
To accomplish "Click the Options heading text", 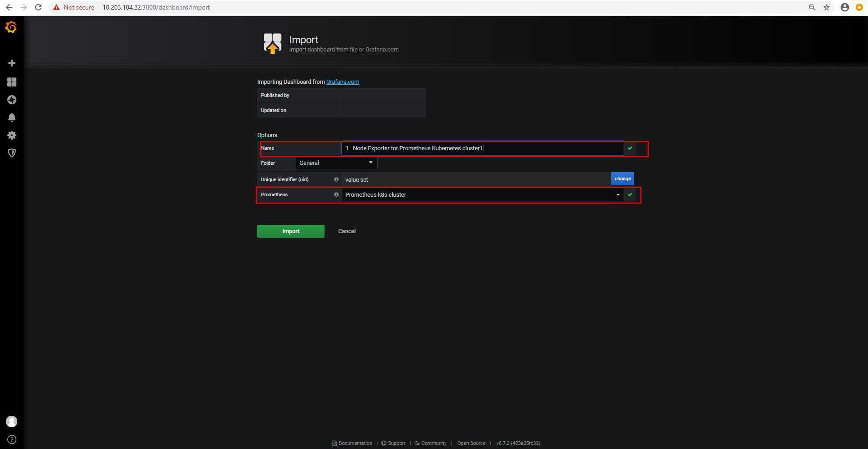I will click(x=267, y=135).
